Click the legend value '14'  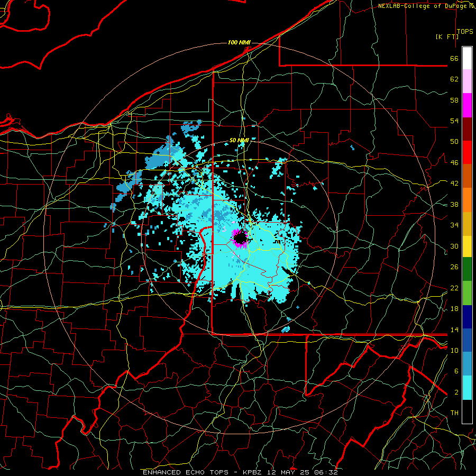pos(454,329)
